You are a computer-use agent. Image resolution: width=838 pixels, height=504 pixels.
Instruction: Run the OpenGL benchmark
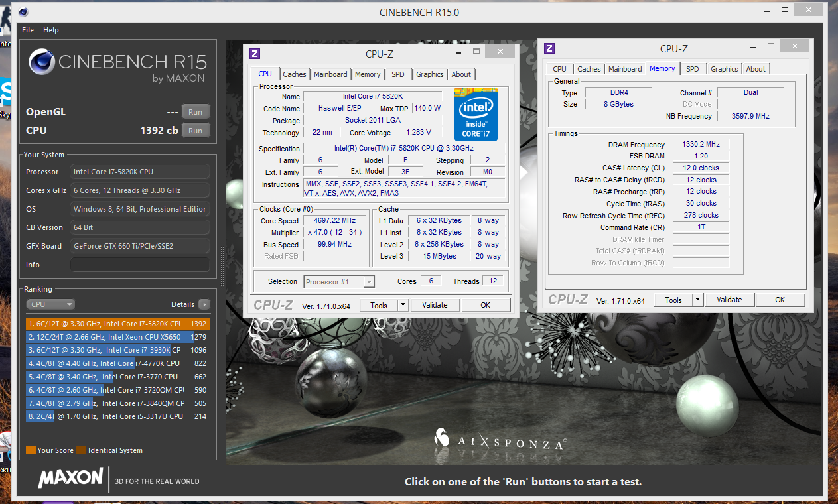coord(196,112)
